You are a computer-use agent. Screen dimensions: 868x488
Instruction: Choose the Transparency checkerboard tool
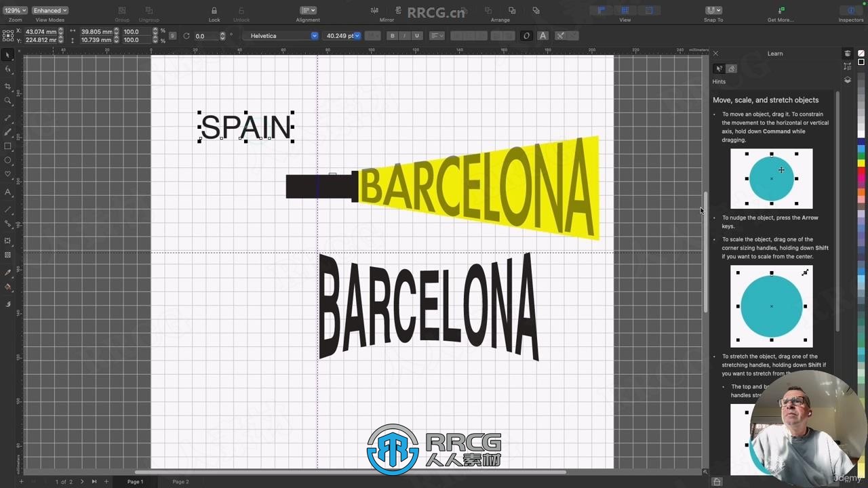click(x=8, y=255)
